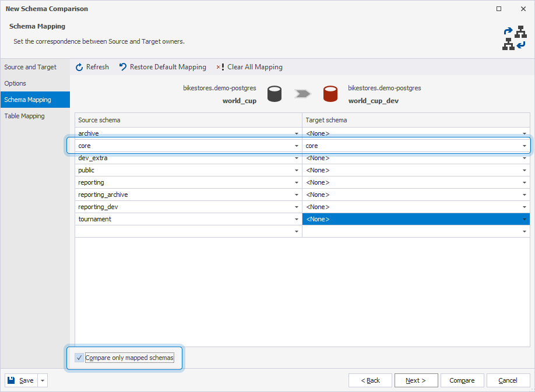This screenshot has height=392, width=535.
Task: Open the core source schema dropdown
Action: coord(297,146)
